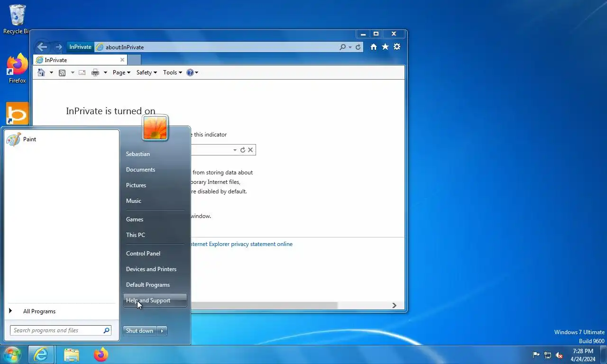
Task: Open Pictures from Start menu
Action: (x=155, y=185)
